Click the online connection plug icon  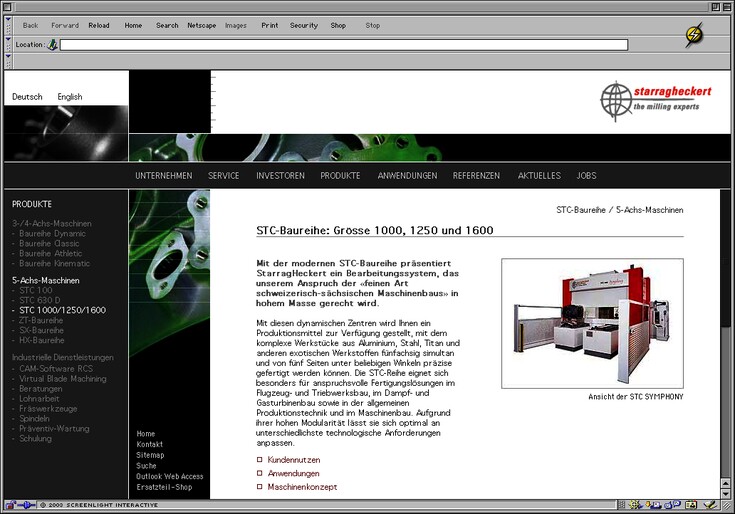[27, 505]
